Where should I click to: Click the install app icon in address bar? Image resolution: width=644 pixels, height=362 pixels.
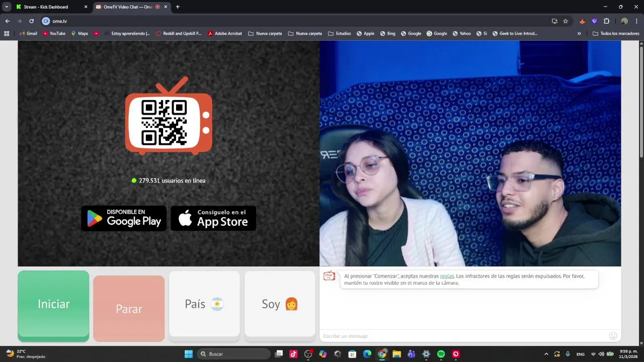[x=554, y=21]
